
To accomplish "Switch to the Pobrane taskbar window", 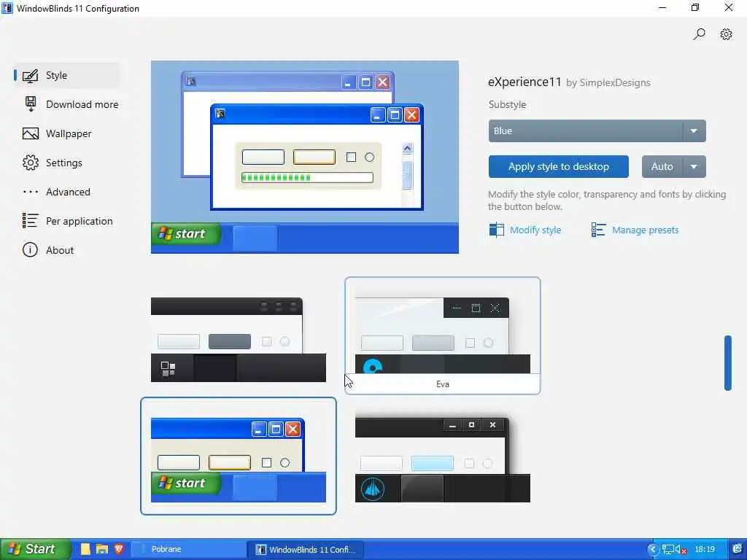I will (189, 549).
